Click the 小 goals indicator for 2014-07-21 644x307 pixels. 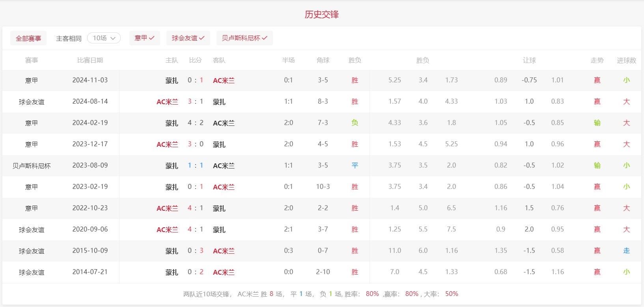(626, 272)
